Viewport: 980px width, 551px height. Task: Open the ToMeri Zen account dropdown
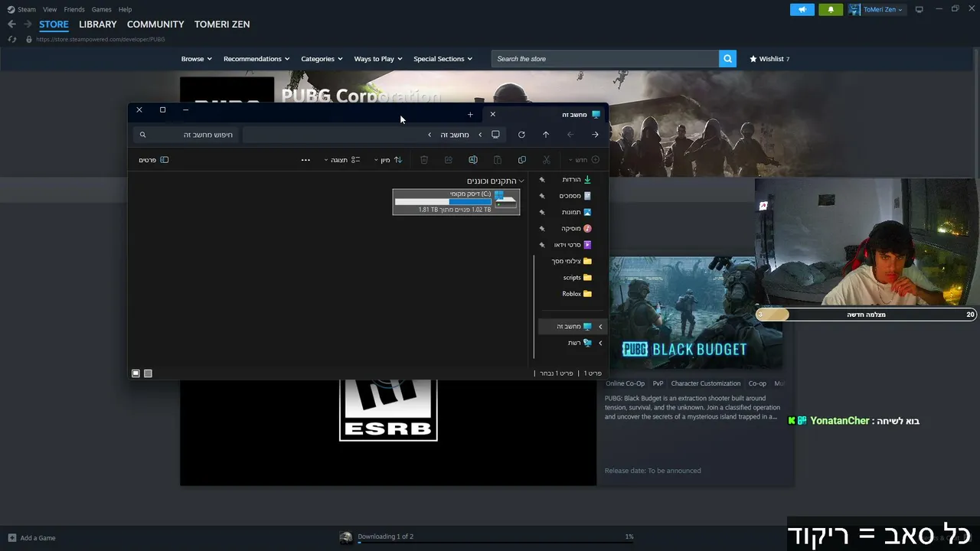[877, 10]
